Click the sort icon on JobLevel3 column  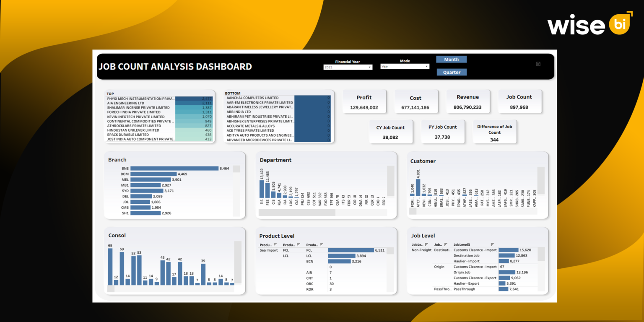[492, 244]
